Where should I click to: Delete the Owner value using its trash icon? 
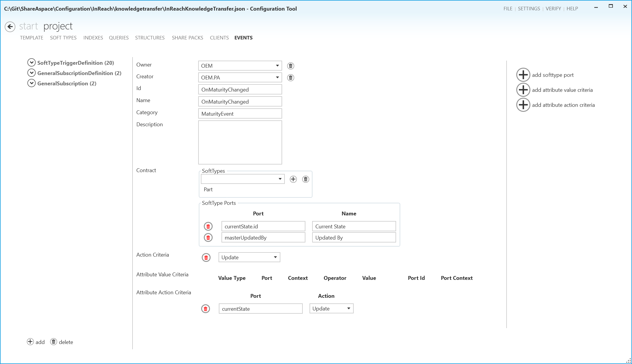tap(290, 66)
